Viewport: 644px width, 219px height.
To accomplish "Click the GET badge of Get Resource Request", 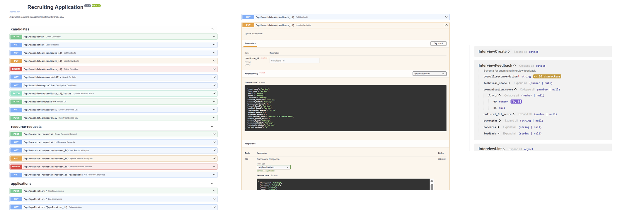I will coord(16,150).
